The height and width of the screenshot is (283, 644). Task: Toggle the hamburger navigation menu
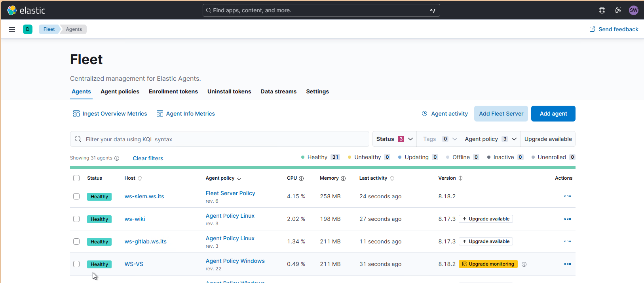pos(12,29)
